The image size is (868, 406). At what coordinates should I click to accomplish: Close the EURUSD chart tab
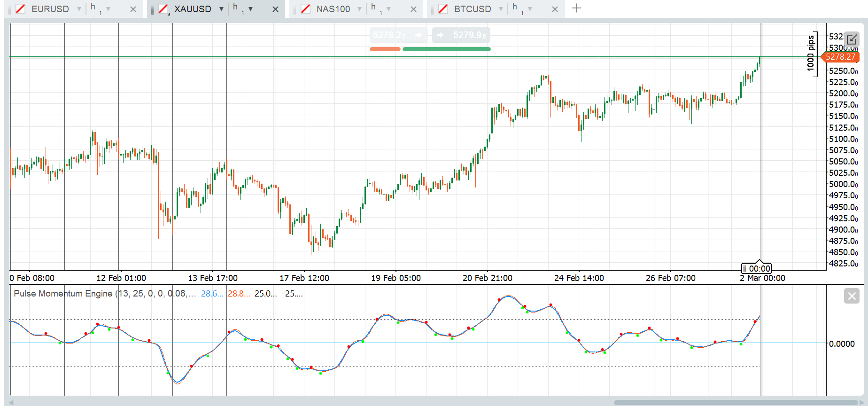[133, 9]
